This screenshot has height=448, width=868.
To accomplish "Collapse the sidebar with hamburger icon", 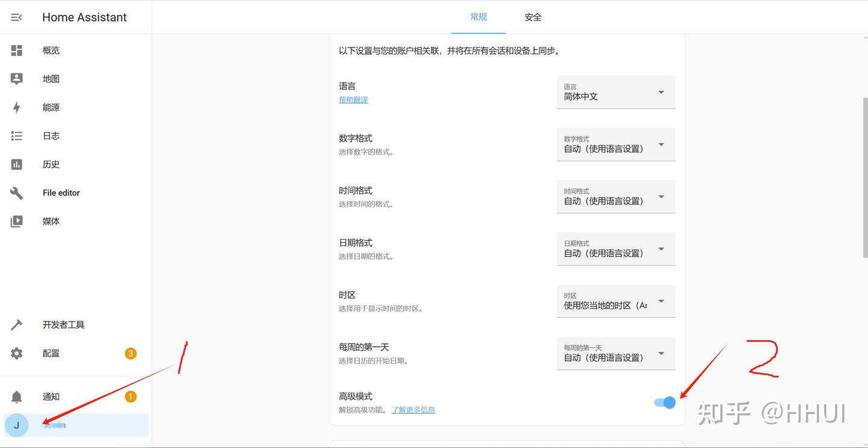I will [x=15, y=17].
